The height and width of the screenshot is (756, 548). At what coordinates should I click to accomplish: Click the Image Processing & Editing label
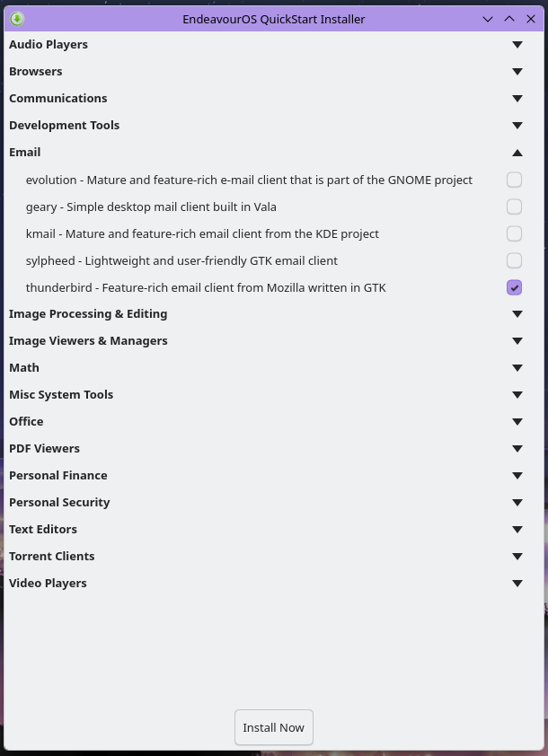pyautogui.click(x=88, y=313)
